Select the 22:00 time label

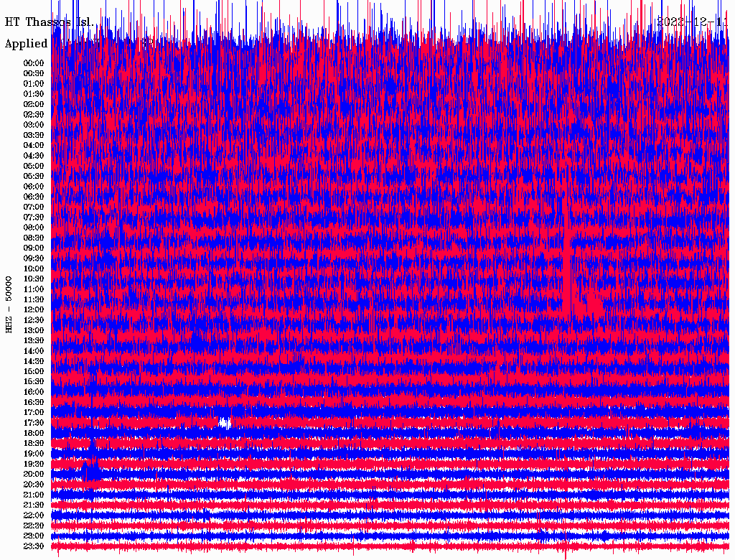pos(34,515)
